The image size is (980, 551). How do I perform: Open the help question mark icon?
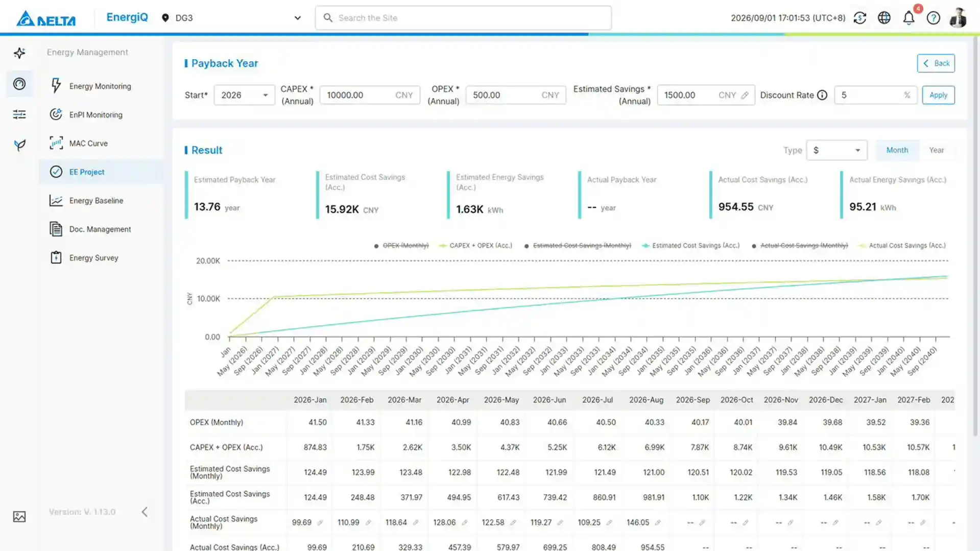[934, 18]
